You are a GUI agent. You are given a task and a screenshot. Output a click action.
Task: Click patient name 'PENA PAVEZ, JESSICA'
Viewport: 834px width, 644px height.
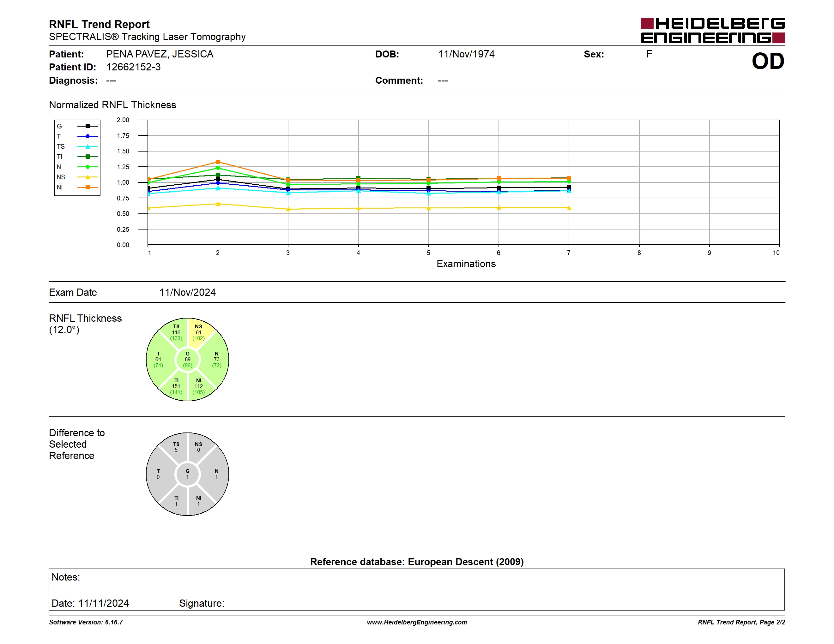160,54
